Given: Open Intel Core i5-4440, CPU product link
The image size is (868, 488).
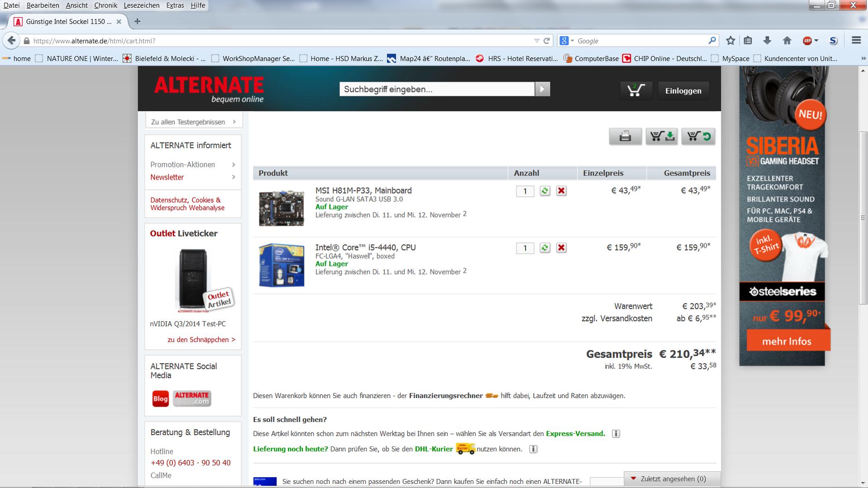Looking at the screenshot, I should tap(365, 247).
